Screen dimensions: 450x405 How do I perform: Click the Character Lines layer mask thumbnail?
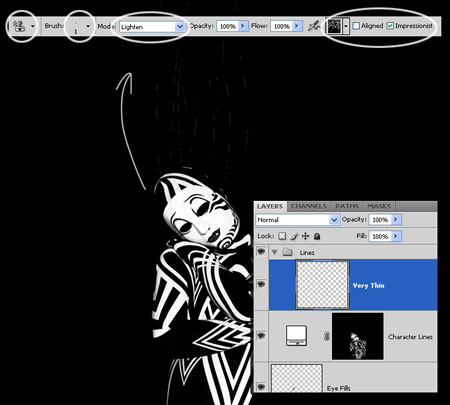pos(358,336)
